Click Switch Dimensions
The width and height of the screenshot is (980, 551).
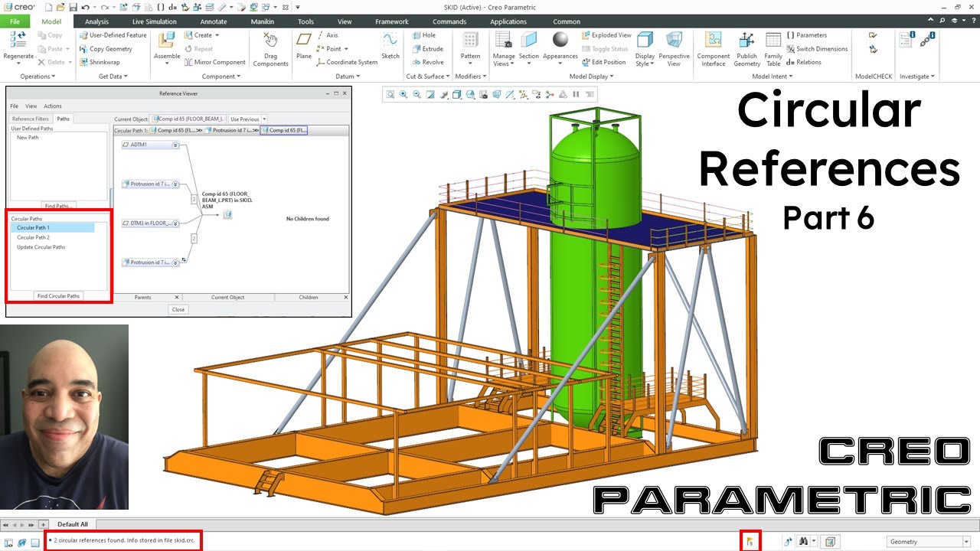pyautogui.click(x=817, y=49)
